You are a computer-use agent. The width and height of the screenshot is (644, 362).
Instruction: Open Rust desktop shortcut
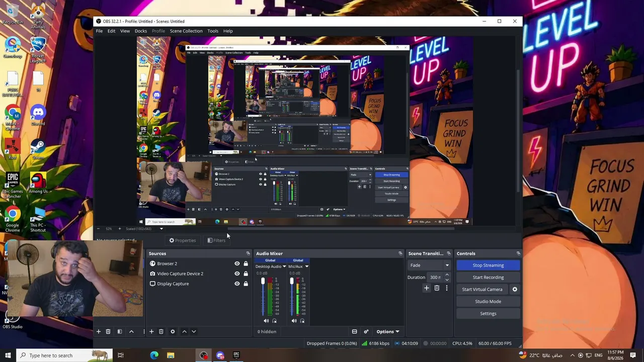tap(13, 150)
